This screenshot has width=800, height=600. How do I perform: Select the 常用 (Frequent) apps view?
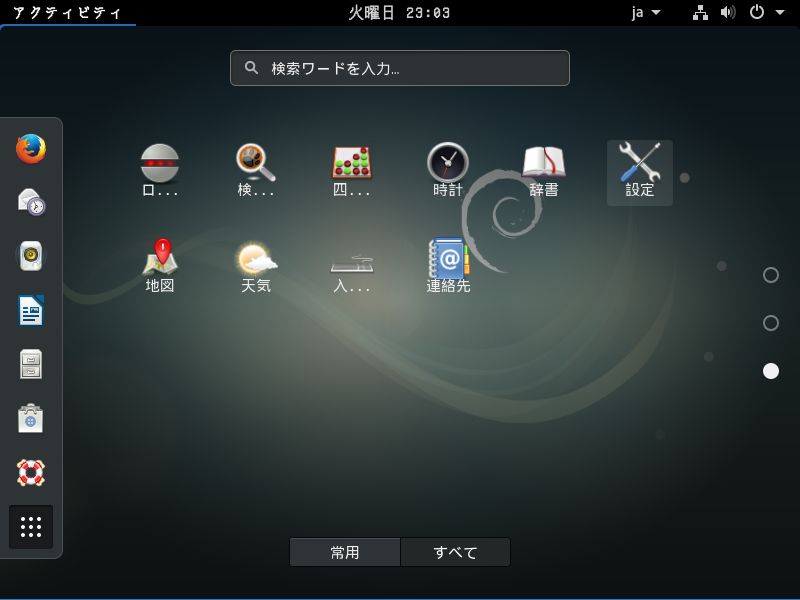[x=345, y=551]
